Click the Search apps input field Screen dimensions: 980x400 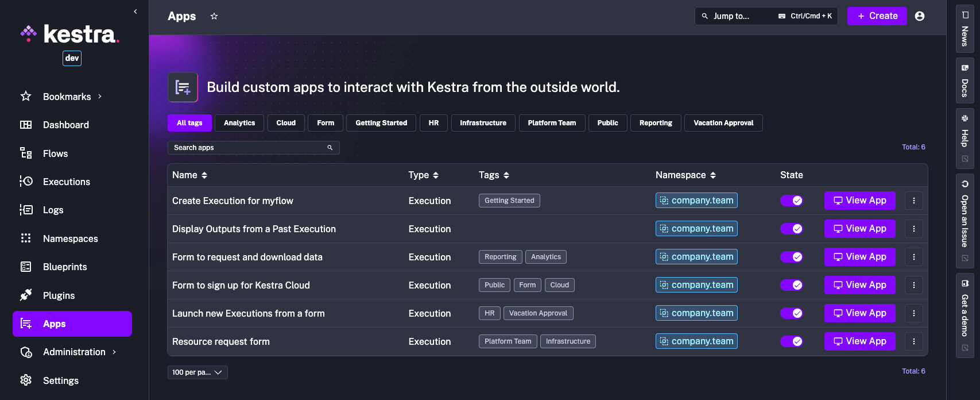(254, 148)
